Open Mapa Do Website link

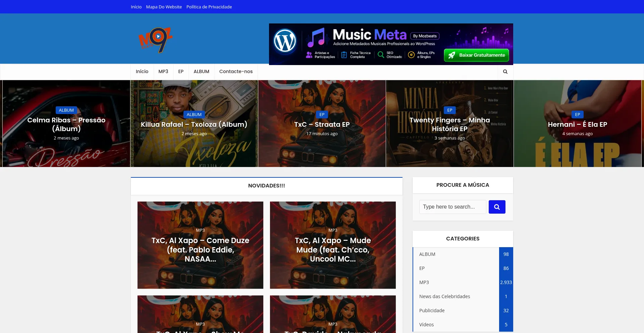(164, 7)
